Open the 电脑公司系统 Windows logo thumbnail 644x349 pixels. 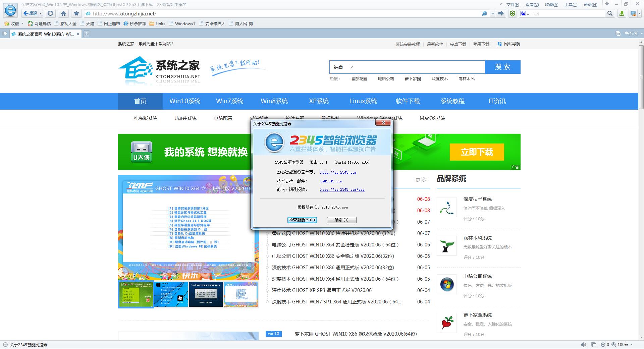point(446,284)
